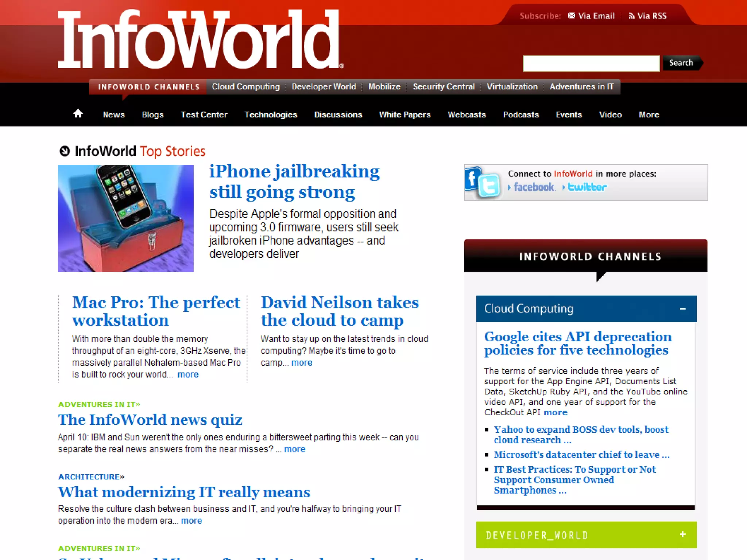This screenshot has width=747, height=560.
Task: Click the Home icon in navigation bar
Action: coord(78,114)
